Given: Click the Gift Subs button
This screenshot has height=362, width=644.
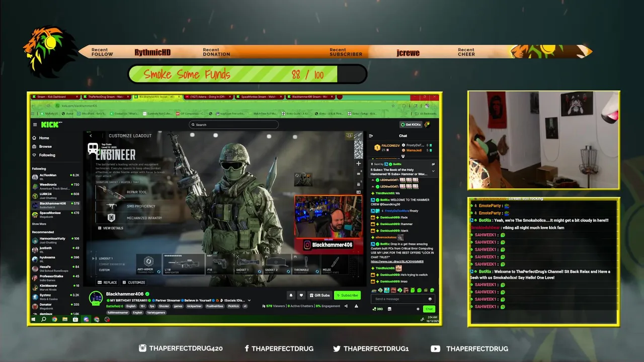Looking at the screenshot, I should click(x=319, y=295).
